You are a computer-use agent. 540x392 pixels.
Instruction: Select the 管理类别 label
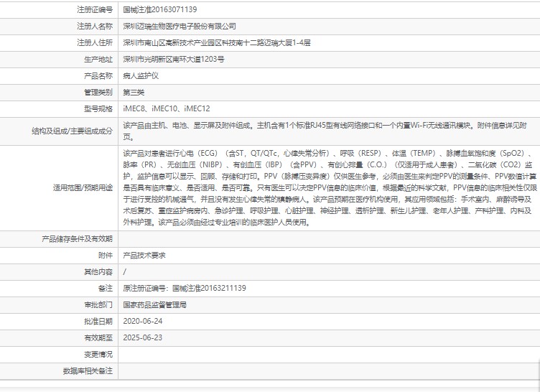pyautogui.click(x=98, y=93)
